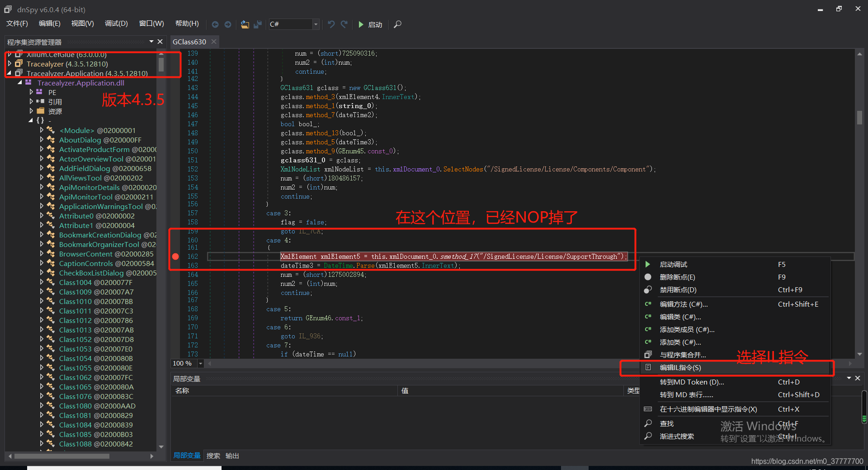Expand the PE tree node
The height and width of the screenshot is (470, 868).
pyautogui.click(x=31, y=92)
